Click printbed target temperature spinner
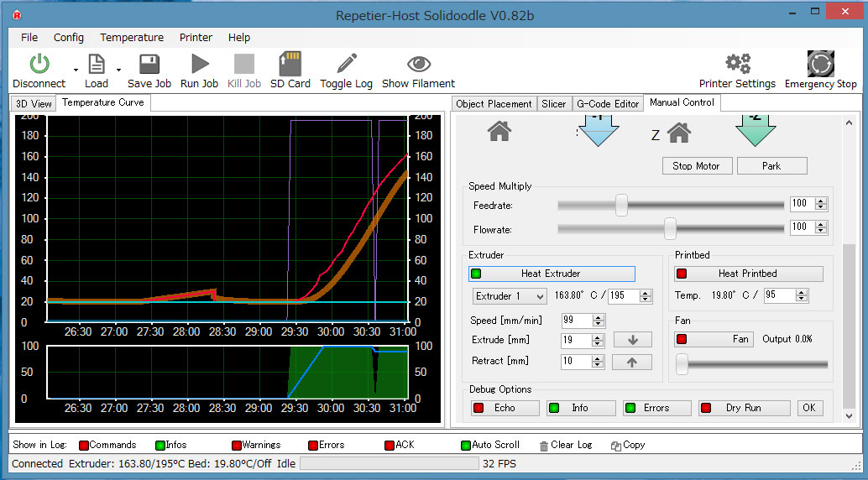 click(x=803, y=295)
